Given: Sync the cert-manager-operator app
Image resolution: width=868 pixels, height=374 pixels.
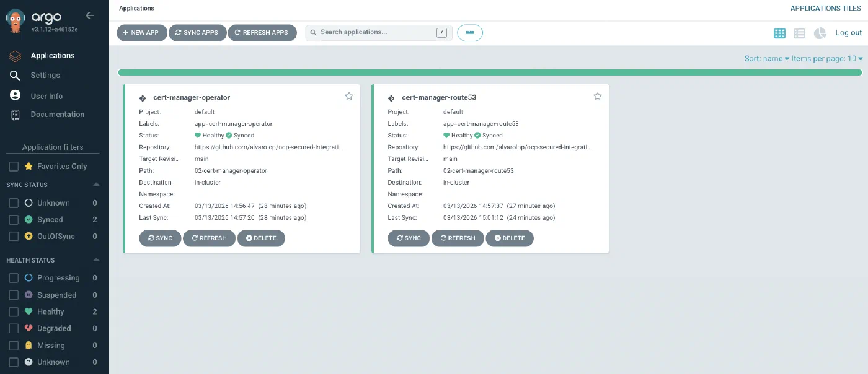Looking at the screenshot, I should (160, 238).
